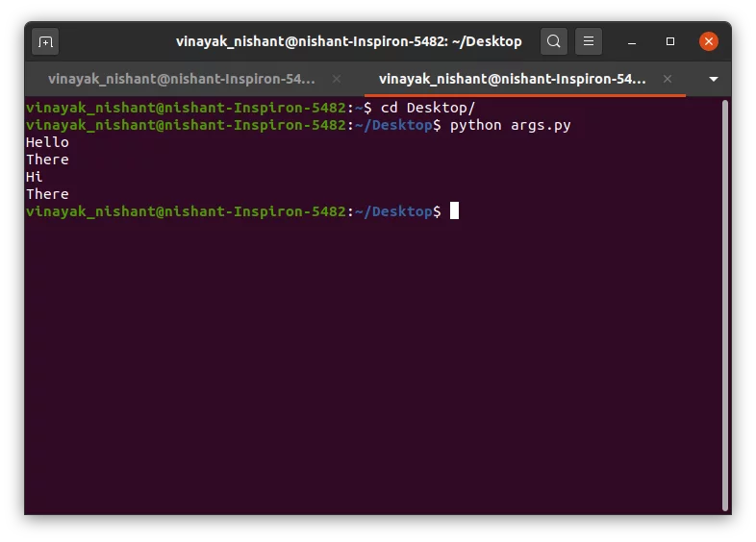Maximize the terminal window

tap(670, 41)
